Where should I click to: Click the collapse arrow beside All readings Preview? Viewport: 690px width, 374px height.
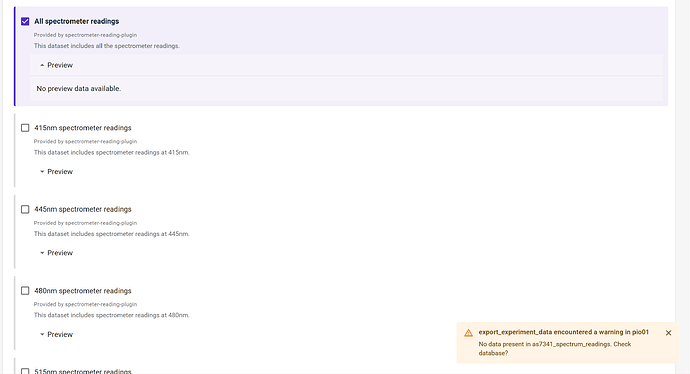42,65
